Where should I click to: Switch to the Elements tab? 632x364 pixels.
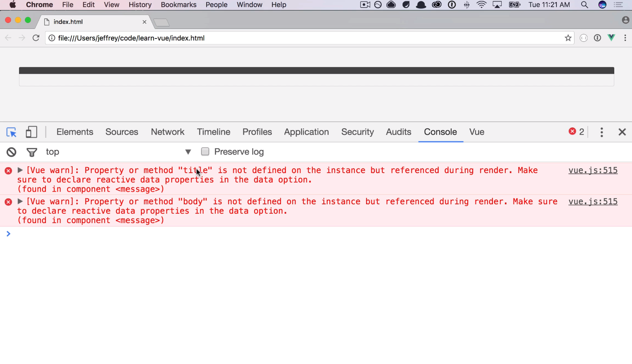click(75, 132)
